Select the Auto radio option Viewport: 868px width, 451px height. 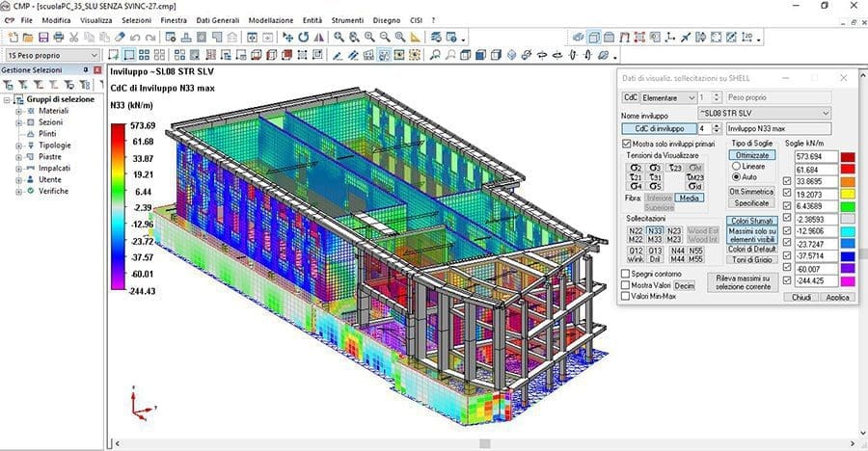(x=736, y=177)
